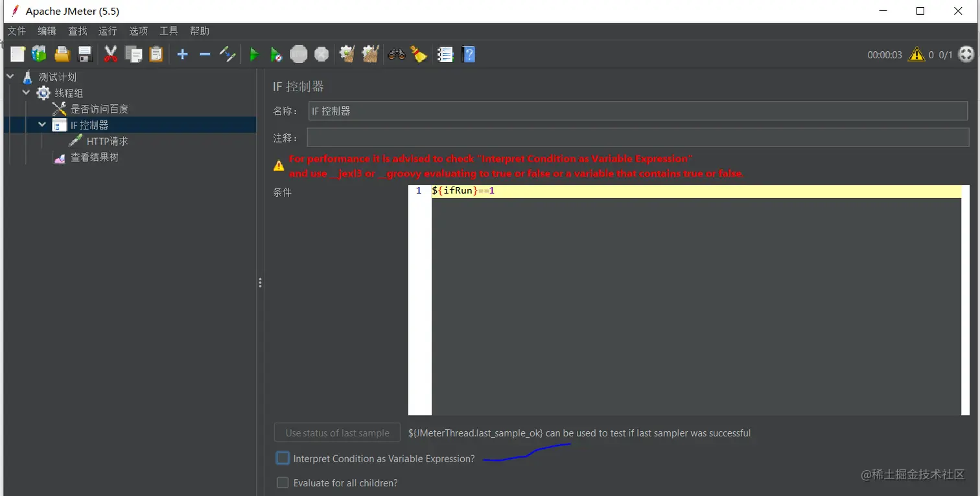Click the Open file folder icon

(62, 54)
